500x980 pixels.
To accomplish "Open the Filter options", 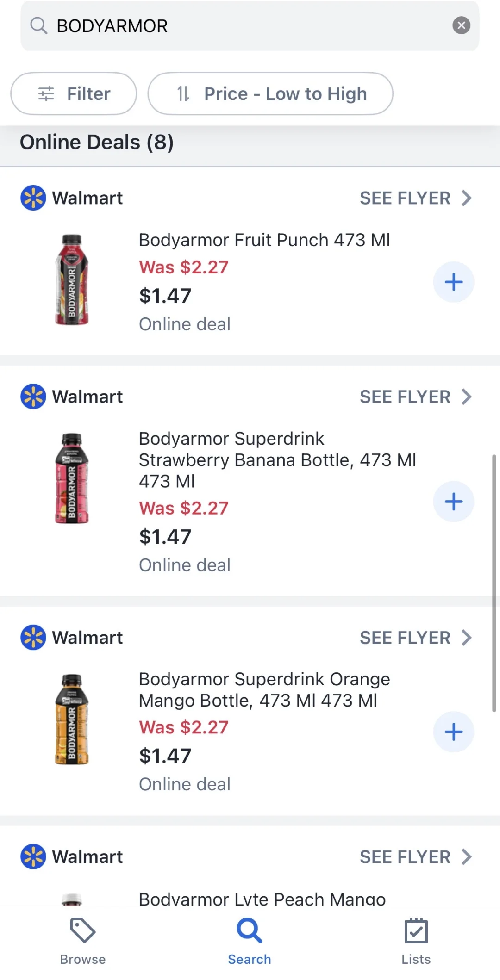I will [74, 93].
